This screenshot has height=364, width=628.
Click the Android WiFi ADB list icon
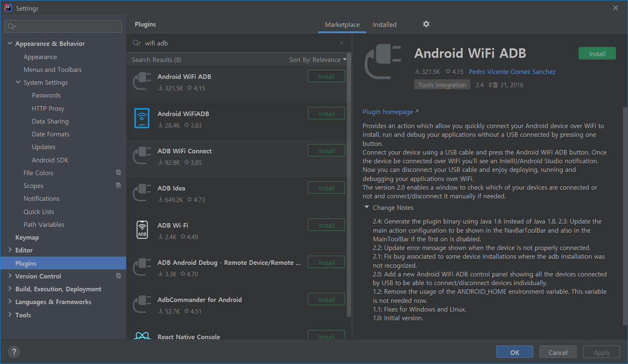coord(142,81)
